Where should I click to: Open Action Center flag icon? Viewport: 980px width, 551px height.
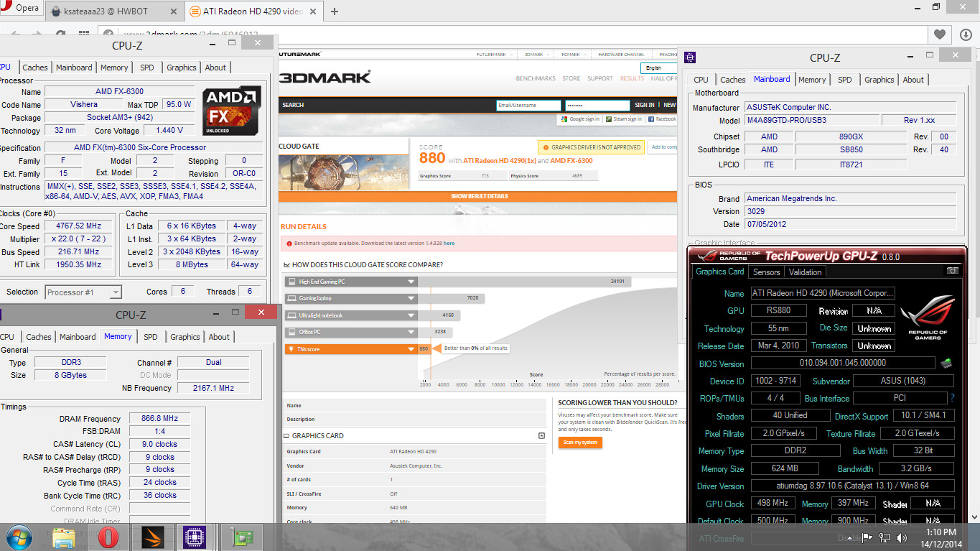click(x=868, y=537)
